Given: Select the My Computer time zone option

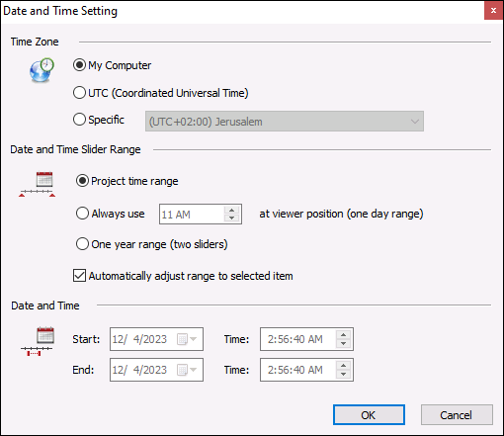Looking at the screenshot, I should click(112, 65).
